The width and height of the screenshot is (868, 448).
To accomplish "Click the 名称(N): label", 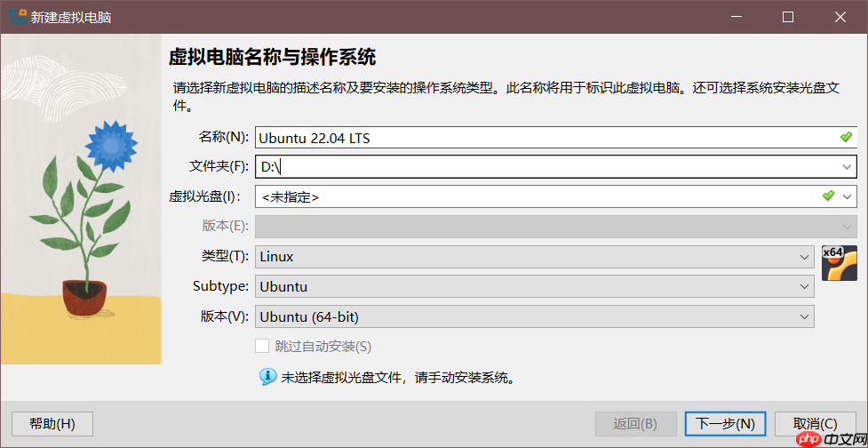I will (x=225, y=137).
